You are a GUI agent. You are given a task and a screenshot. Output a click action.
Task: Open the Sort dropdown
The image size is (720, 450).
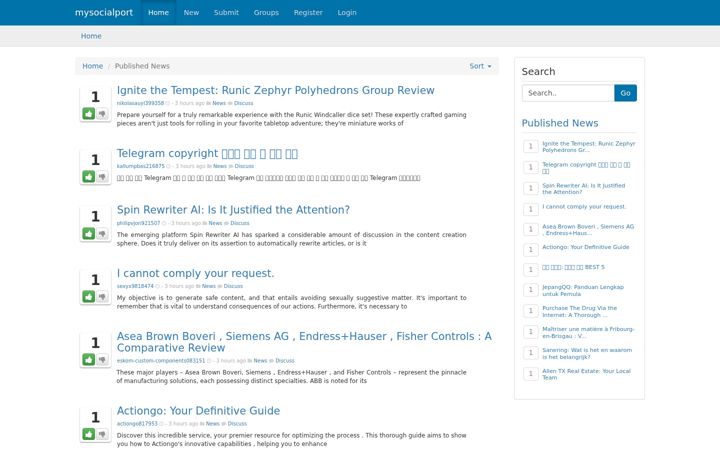click(480, 66)
